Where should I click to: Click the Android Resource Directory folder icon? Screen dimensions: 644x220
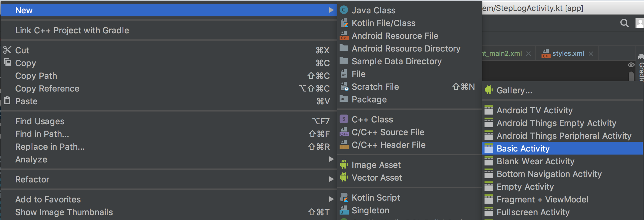(344, 48)
